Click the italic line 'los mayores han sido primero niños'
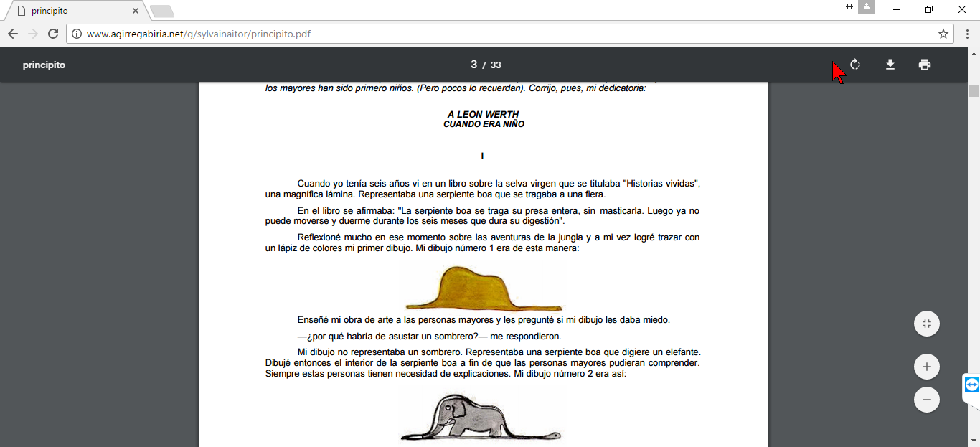The height and width of the screenshot is (447, 980). pos(456,88)
